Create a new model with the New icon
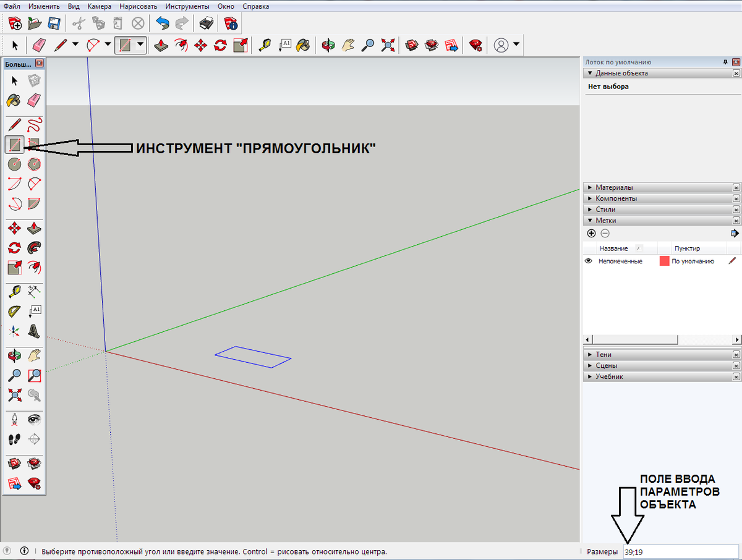The width and height of the screenshot is (742, 560). pyautogui.click(x=15, y=23)
